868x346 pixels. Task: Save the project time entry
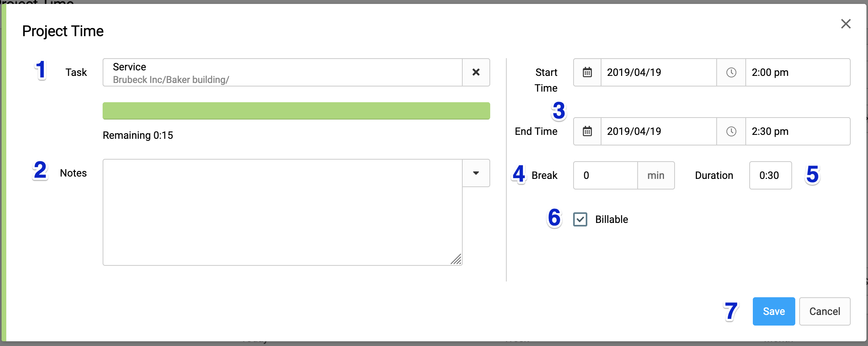tap(774, 311)
